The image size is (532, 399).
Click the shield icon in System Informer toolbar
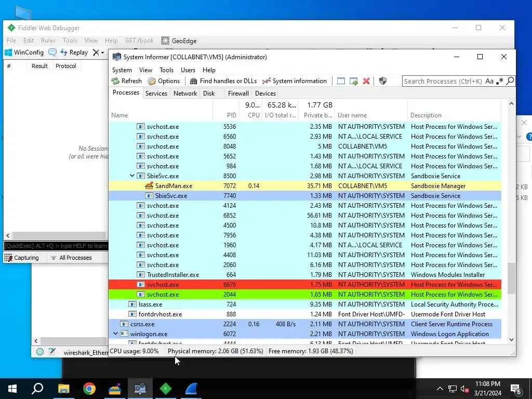coord(383,81)
